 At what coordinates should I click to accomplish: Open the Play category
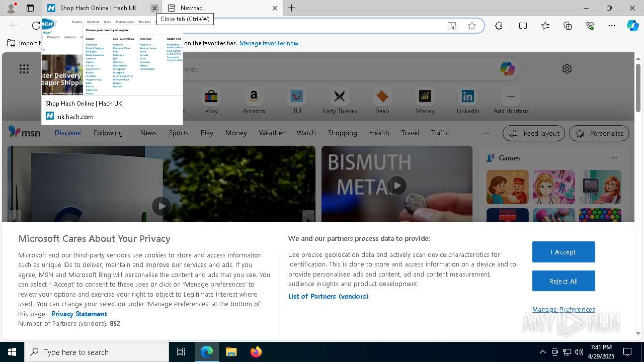pos(207,133)
